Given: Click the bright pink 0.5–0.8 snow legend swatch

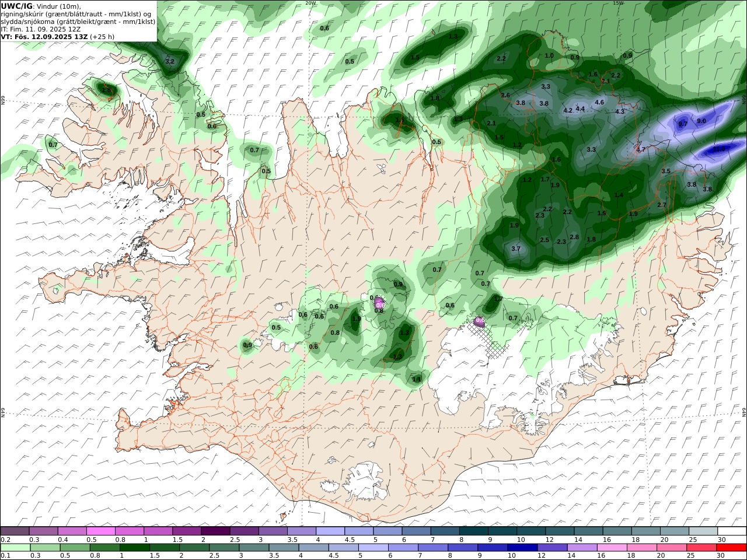Looking at the screenshot, I should click(101, 531).
